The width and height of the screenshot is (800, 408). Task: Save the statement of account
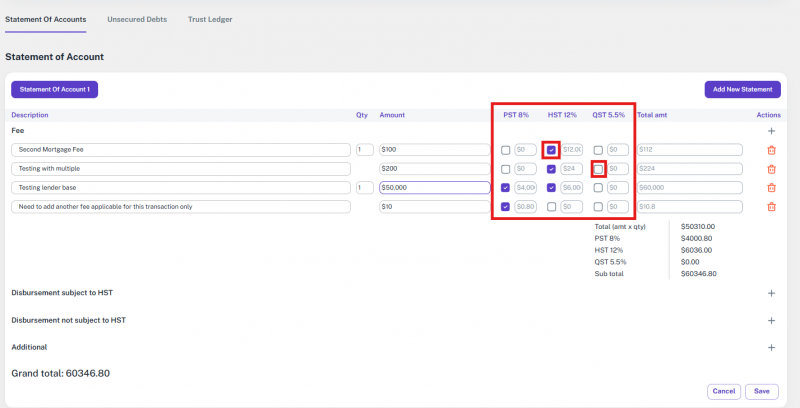coord(762,391)
